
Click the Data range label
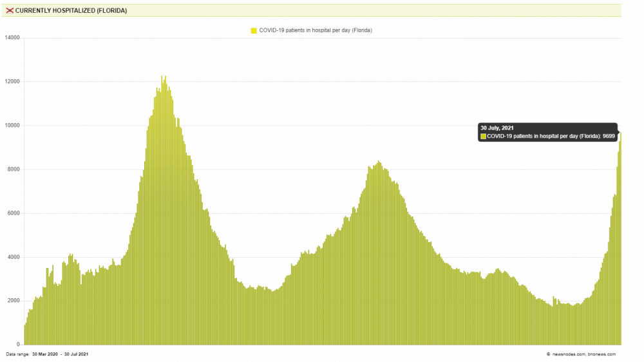click(x=17, y=354)
